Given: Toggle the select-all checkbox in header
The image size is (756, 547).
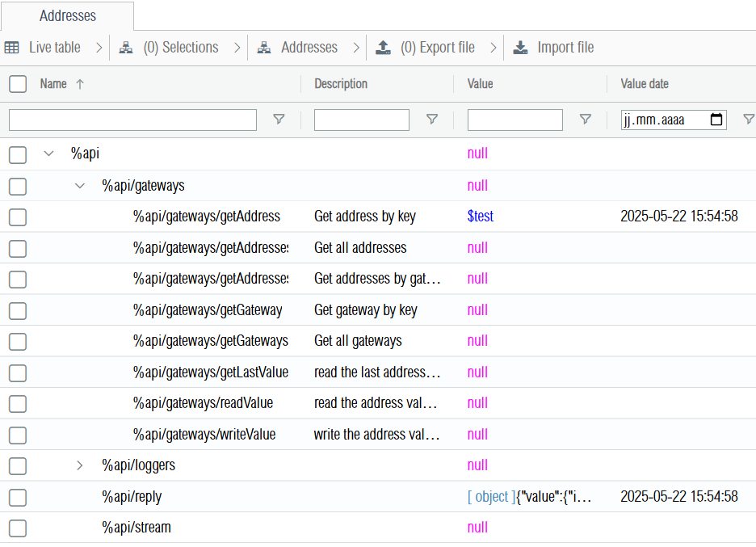Looking at the screenshot, I should [18, 84].
